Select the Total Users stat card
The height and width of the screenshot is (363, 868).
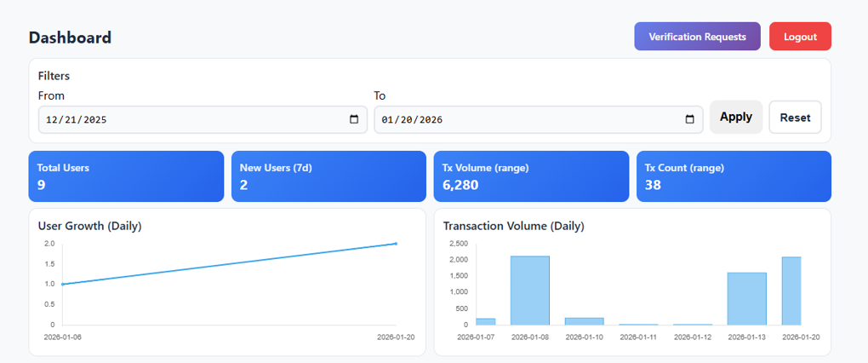(x=126, y=176)
